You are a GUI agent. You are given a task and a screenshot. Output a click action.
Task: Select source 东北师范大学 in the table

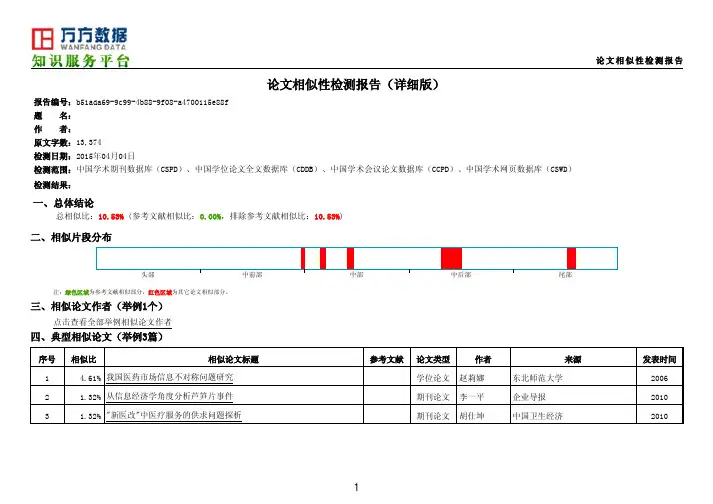tap(538, 379)
